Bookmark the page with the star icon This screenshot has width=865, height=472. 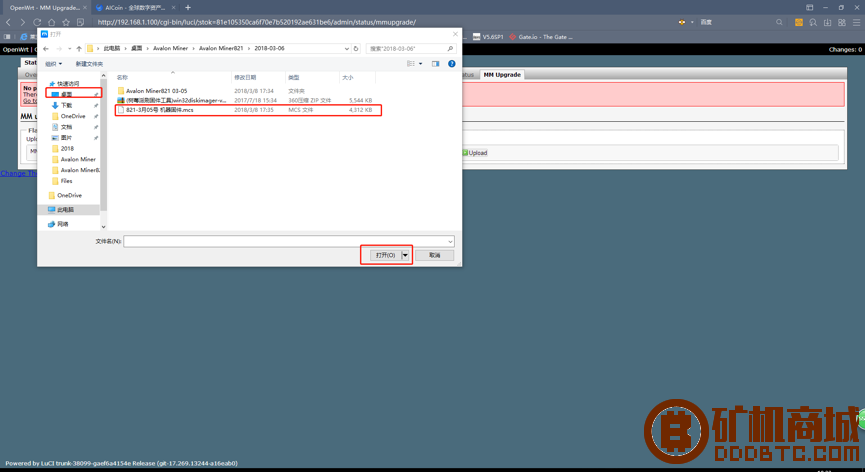point(66,22)
